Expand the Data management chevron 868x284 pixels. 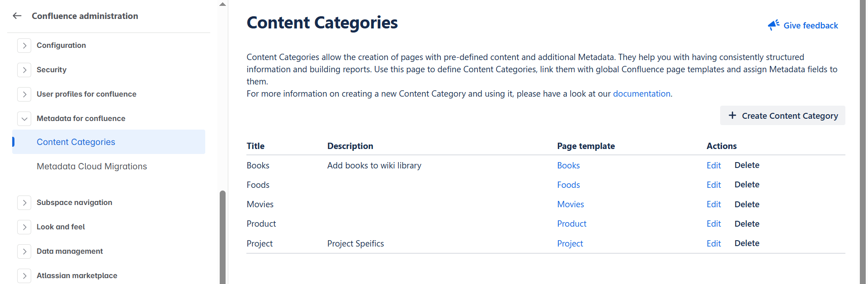(x=24, y=251)
